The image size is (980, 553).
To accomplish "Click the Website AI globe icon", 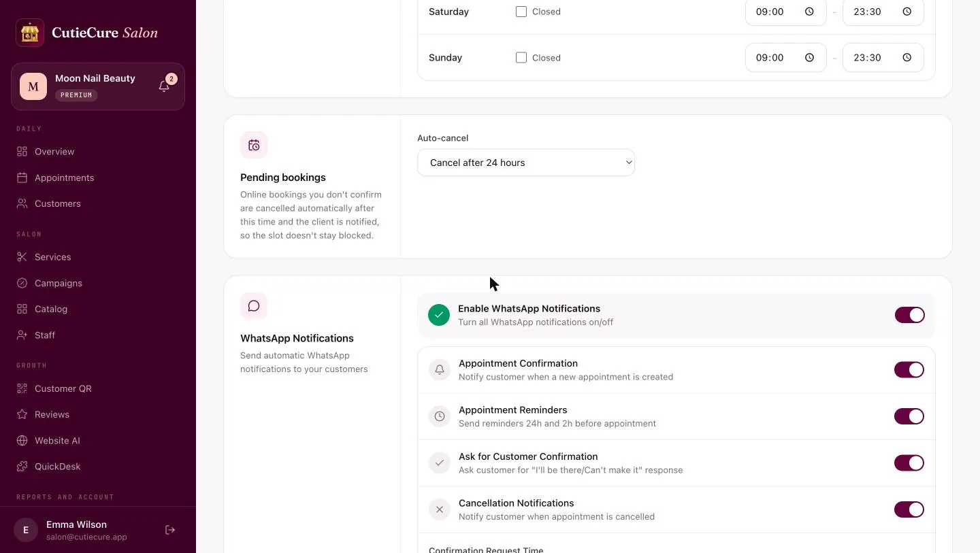I will [x=22, y=441].
